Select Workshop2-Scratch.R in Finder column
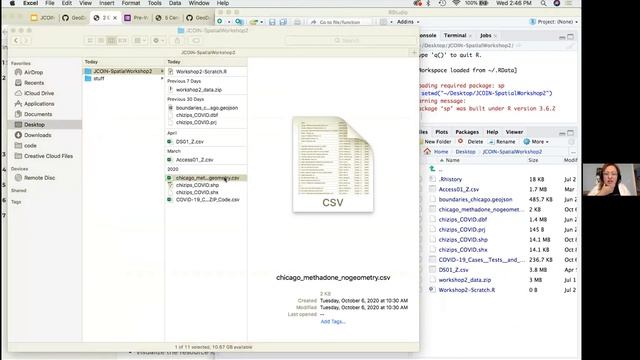This screenshot has width=640, height=360. tap(207, 71)
